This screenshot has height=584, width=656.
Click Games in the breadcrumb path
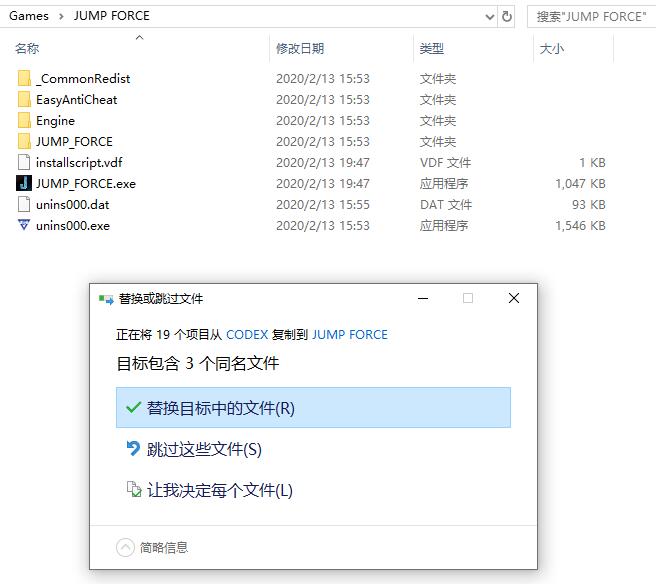29,16
